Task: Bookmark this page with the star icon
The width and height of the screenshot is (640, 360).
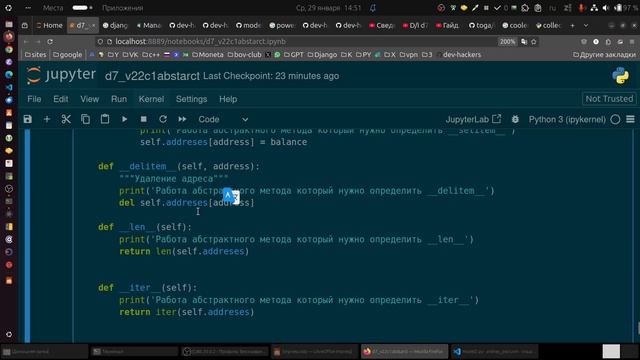Action: click(534, 42)
